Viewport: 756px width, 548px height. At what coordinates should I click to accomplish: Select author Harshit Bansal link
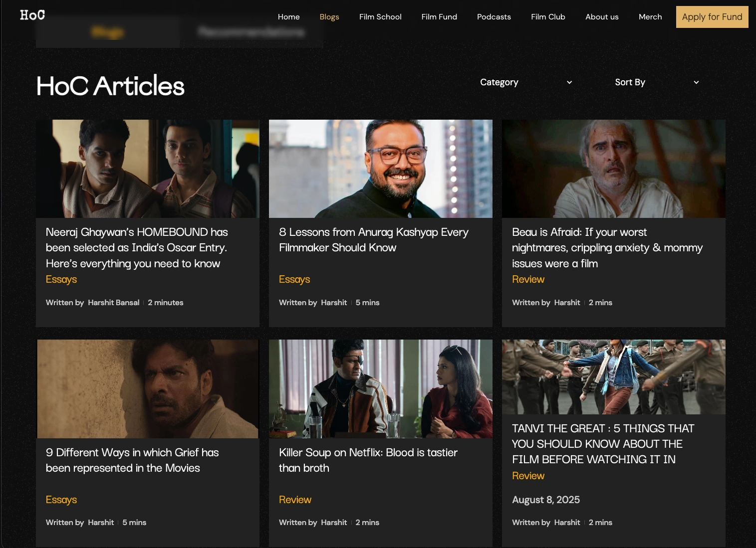pyautogui.click(x=113, y=303)
